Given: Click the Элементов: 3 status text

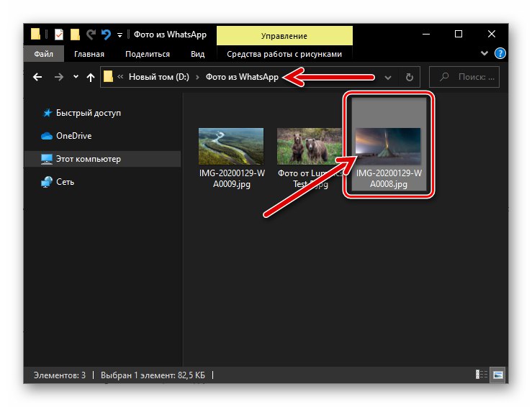Looking at the screenshot, I should (x=60, y=375).
